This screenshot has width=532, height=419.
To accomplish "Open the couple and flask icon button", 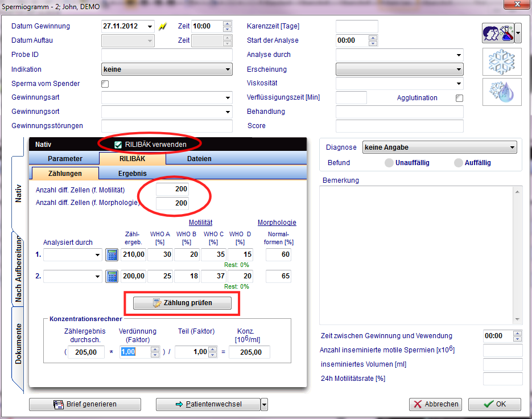I will [x=498, y=33].
